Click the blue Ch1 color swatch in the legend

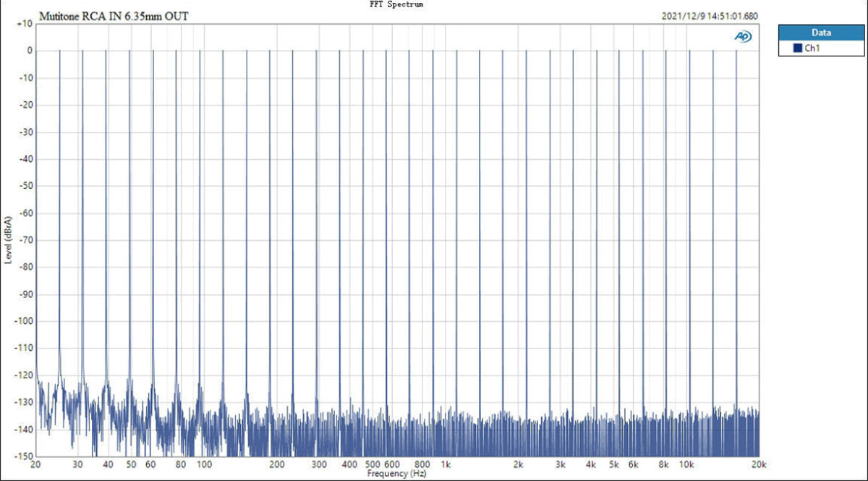click(x=797, y=48)
